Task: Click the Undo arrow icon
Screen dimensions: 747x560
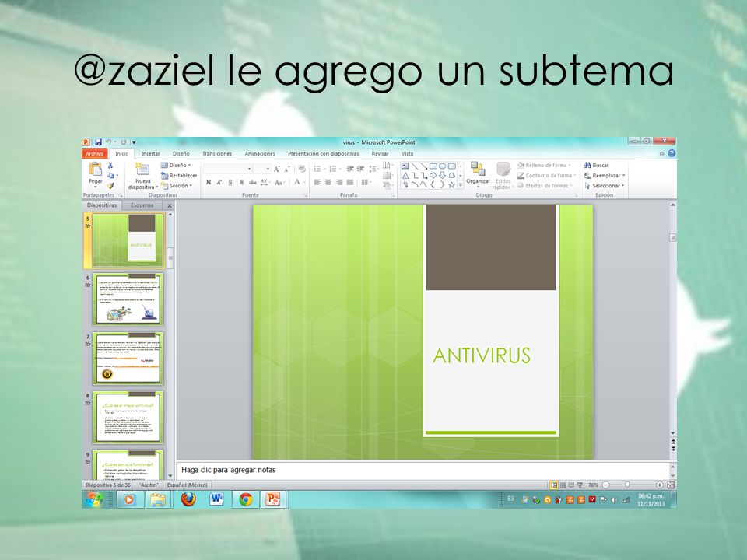Action: tap(109, 142)
